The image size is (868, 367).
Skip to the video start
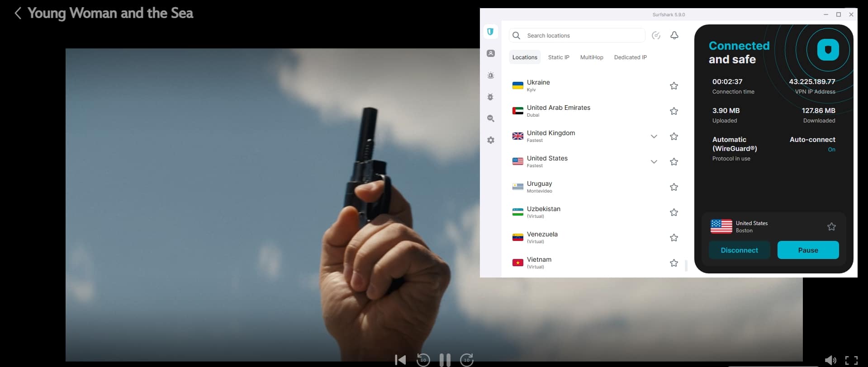click(400, 360)
